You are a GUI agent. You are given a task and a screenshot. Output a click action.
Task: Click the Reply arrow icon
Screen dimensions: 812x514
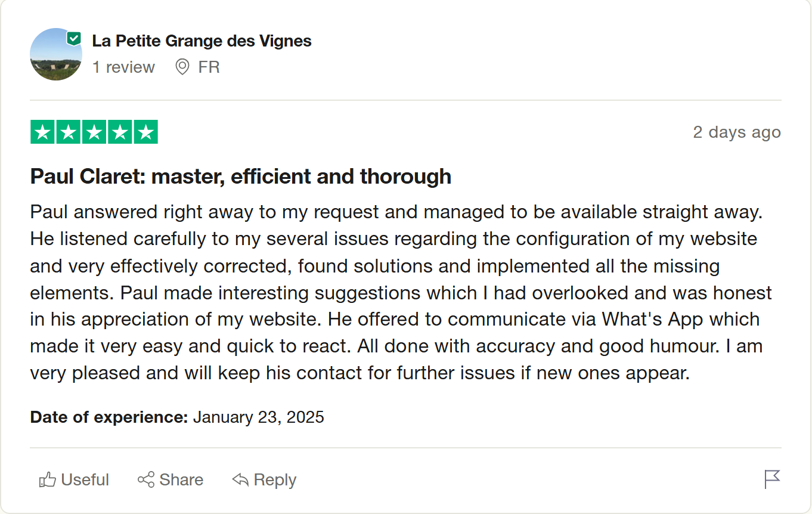tap(239, 479)
